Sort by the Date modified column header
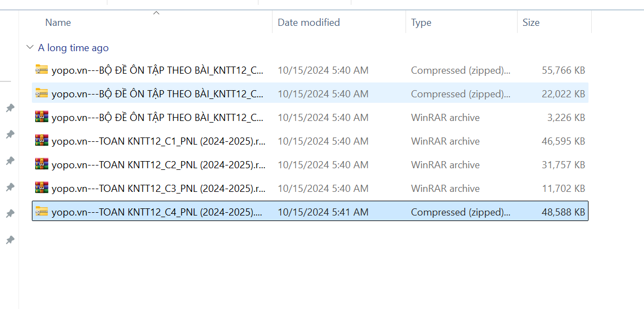The height and width of the screenshot is (309, 644). [x=309, y=23]
